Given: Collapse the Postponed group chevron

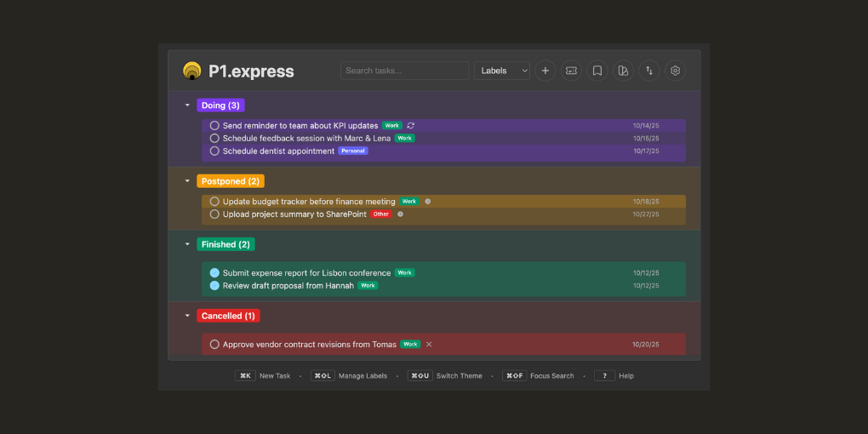Looking at the screenshot, I should coord(187,181).
